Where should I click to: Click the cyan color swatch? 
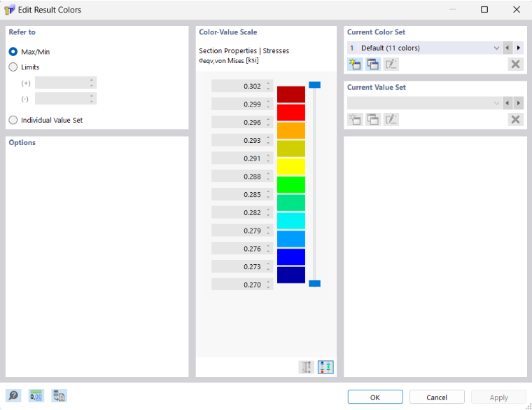(291, 221)
